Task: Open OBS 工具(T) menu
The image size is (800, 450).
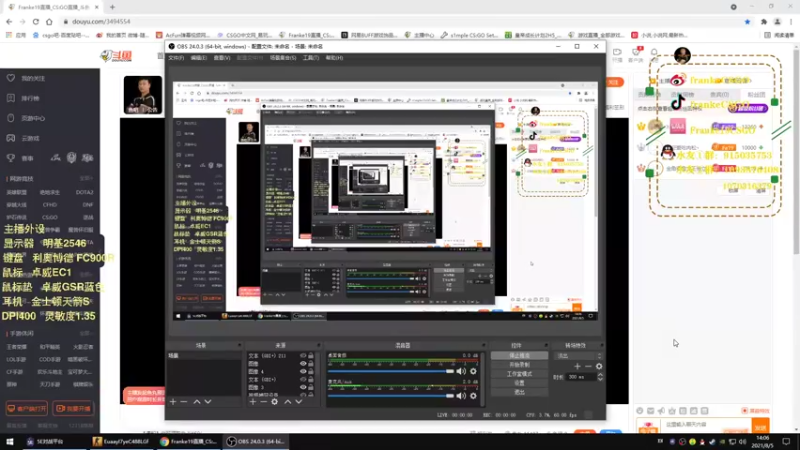Action: pyautogui.click(x=311, y=58)
